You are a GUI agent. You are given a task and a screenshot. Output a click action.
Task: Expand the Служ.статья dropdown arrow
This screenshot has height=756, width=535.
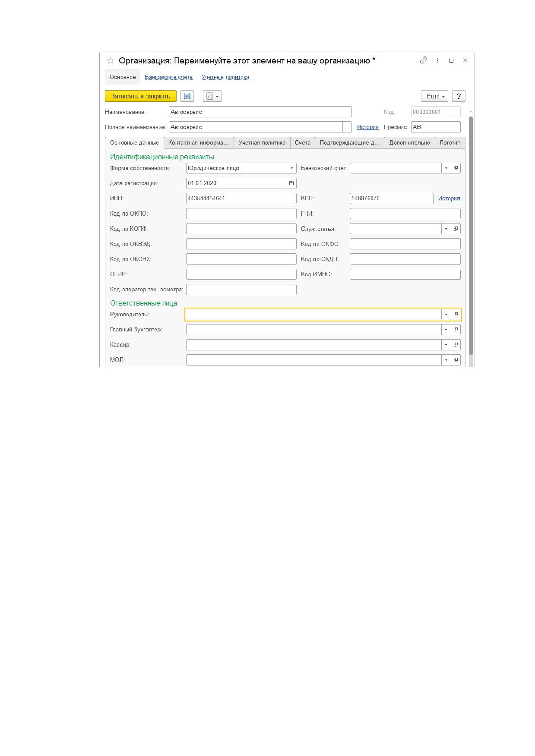(446, 229)
